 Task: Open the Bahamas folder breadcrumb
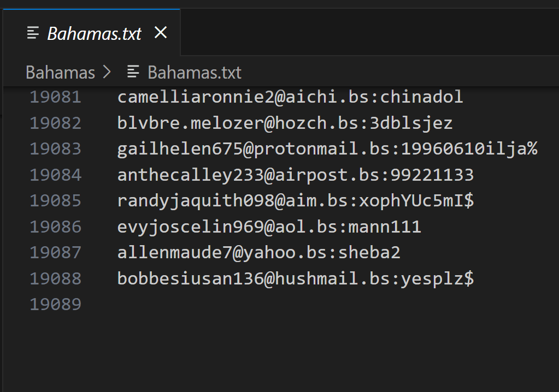click(x=60, y=73)
